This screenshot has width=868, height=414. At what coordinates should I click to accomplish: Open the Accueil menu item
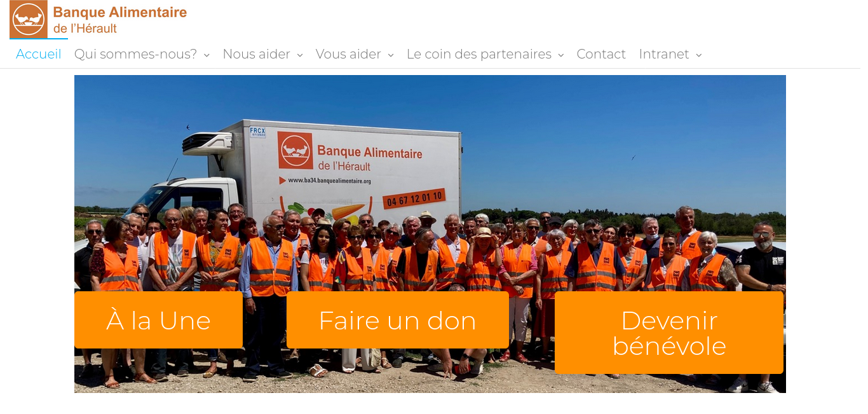click(39, 54)
